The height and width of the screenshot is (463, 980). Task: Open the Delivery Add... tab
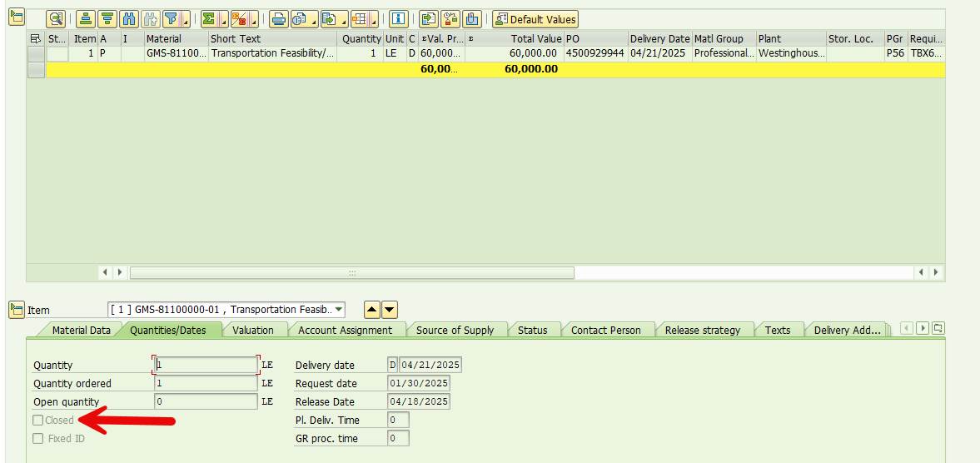click(848, 330)
